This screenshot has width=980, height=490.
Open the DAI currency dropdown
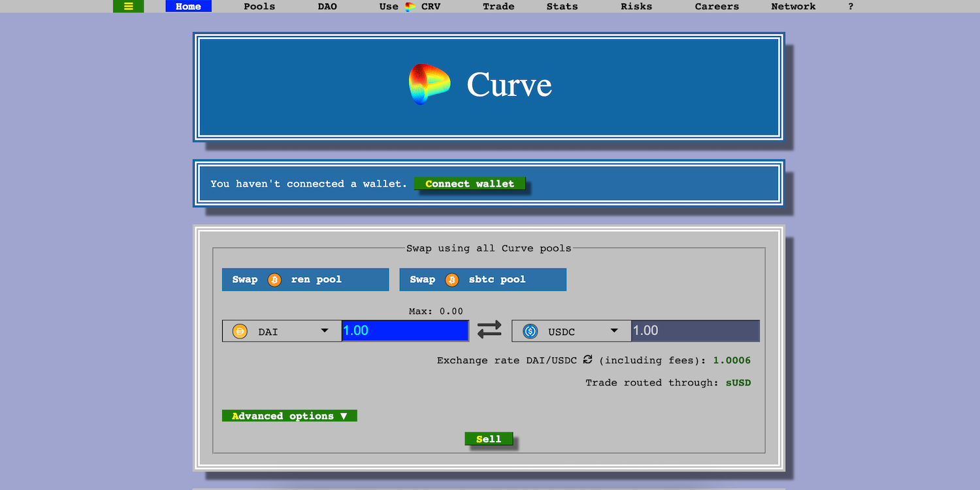coord(282,331)
